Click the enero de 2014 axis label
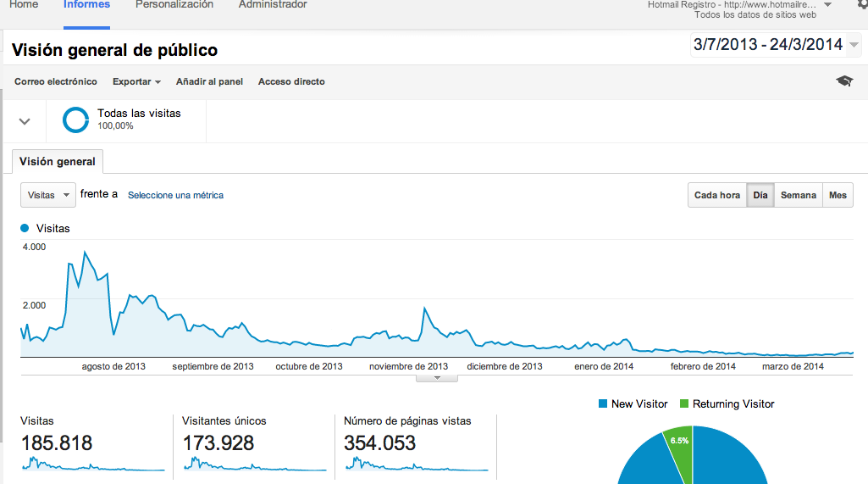The image size is (868, 484). click(x=604, y=366)
